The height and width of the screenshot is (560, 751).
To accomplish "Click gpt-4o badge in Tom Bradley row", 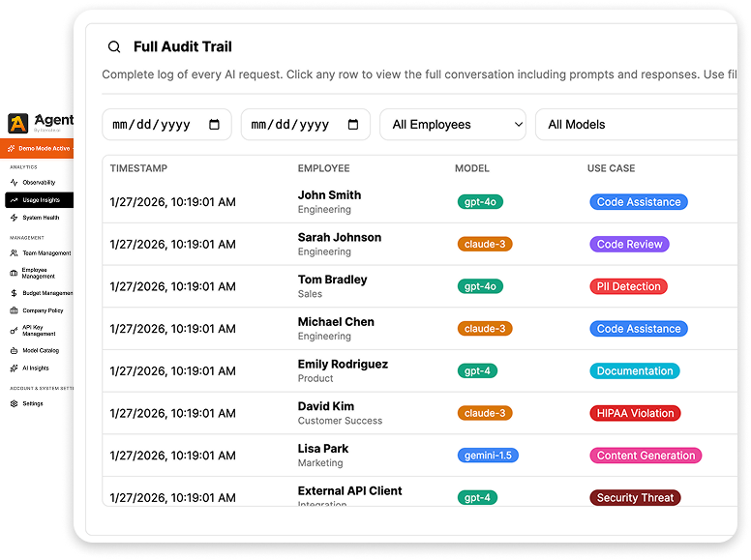I will (x=480, y=286).
